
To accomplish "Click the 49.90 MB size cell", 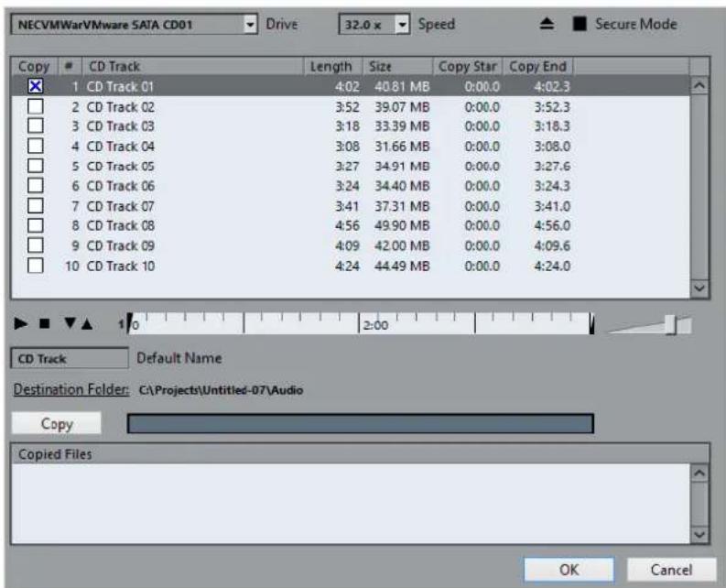I will pyautogui.click(x=402, y=225).
